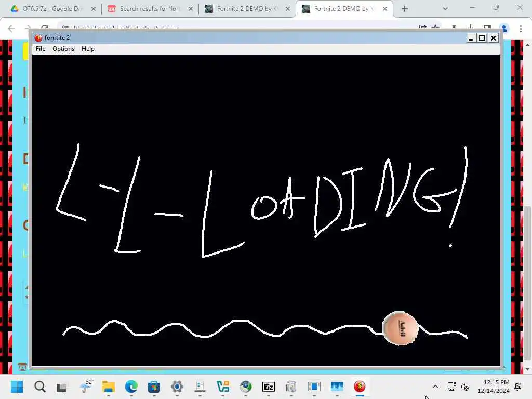Launch File Explorer from taskbar
This screenshot has width=532, height=399.
pyautogui.click(x=109, y=387)
